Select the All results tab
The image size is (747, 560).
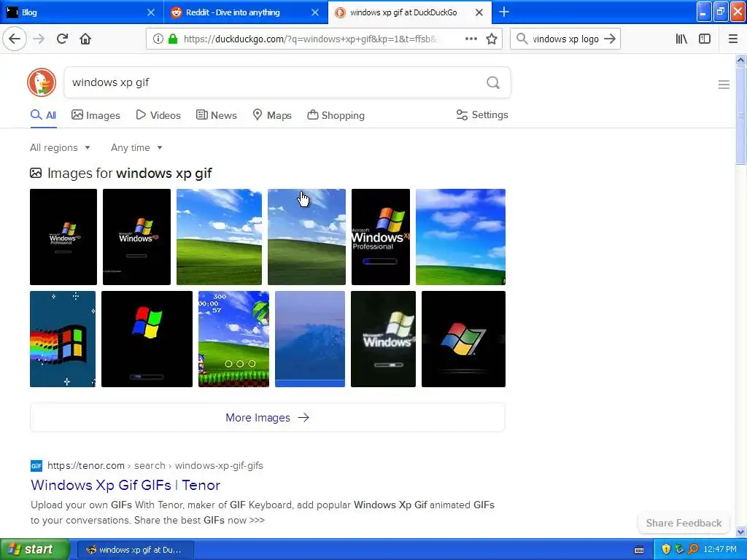(x=43, y=115)
